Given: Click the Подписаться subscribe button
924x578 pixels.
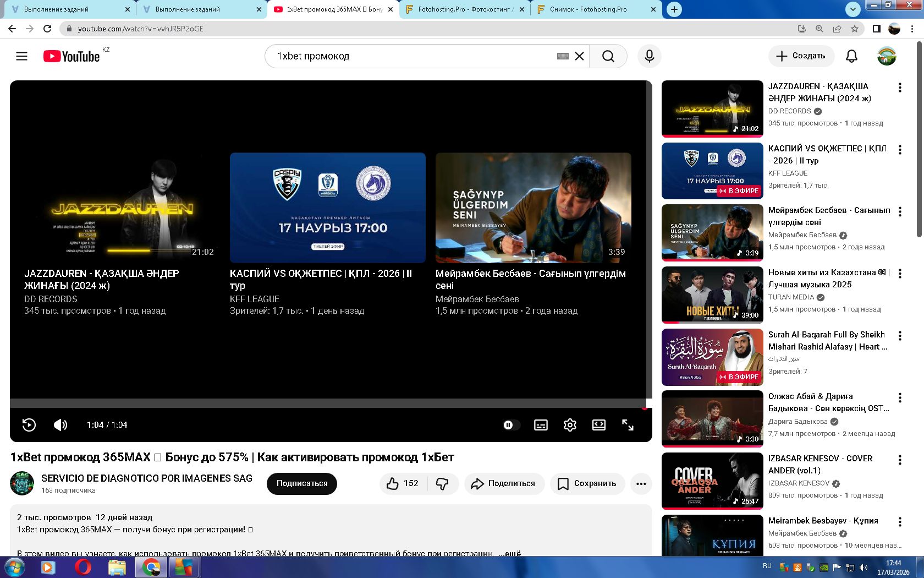Looking at the screenshot, I should pos(302,483).
